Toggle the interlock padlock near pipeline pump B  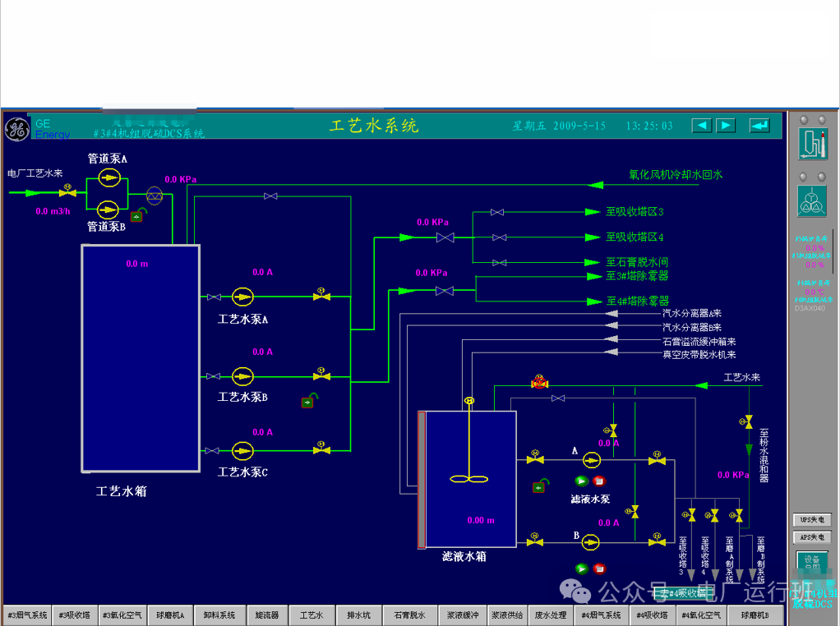click(x=138, y=214)
